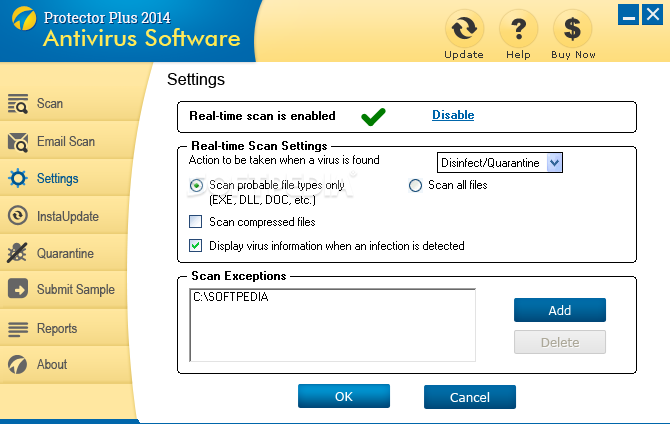Select the Scan all files option

(x=415, y=186)
